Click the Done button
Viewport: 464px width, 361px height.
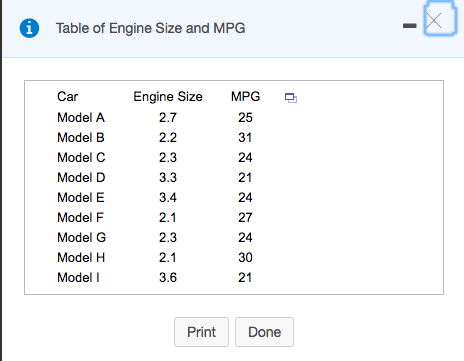pos(264,332)
